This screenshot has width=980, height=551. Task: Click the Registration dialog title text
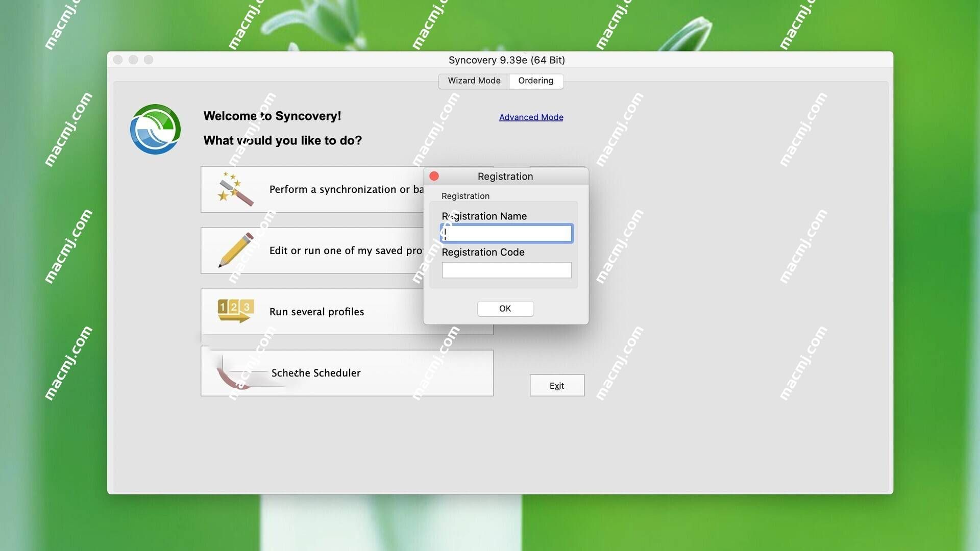pos(505,176)
